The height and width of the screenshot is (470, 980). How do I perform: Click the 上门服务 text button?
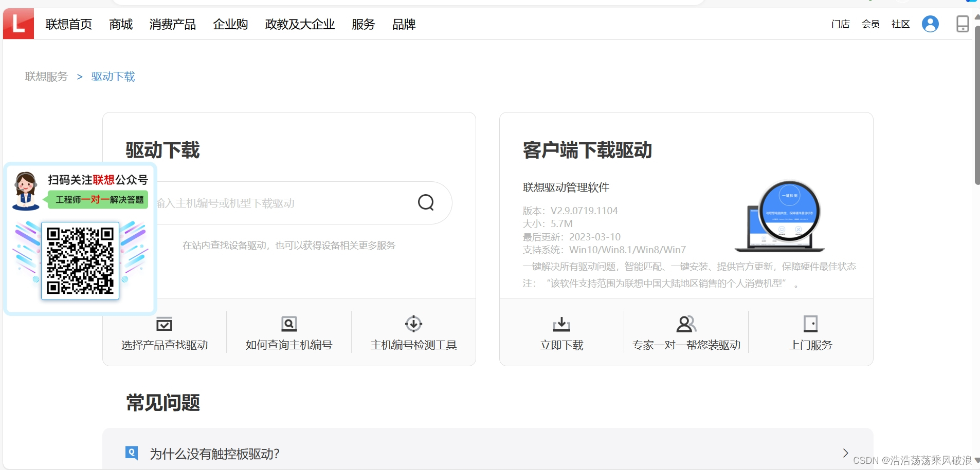pyautogui.click(x=811, y=345)
